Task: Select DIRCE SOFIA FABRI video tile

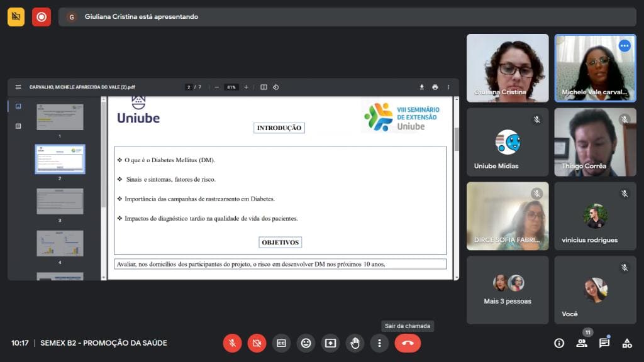Action: [x=508, y=216]
